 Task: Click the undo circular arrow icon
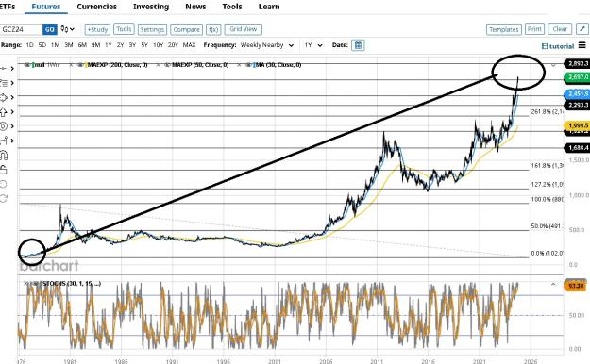pos(4,184)
